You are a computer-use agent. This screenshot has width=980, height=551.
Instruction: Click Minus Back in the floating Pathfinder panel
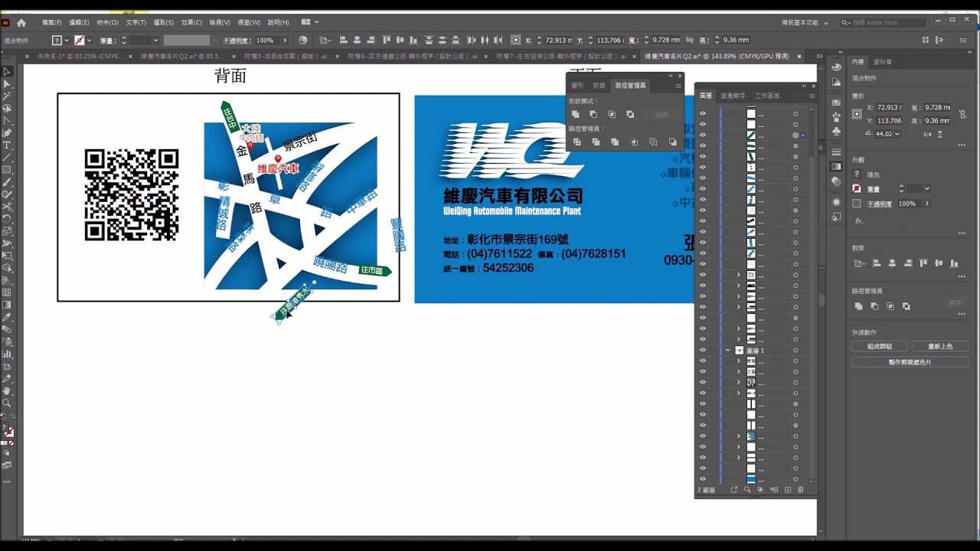[672, 142]
